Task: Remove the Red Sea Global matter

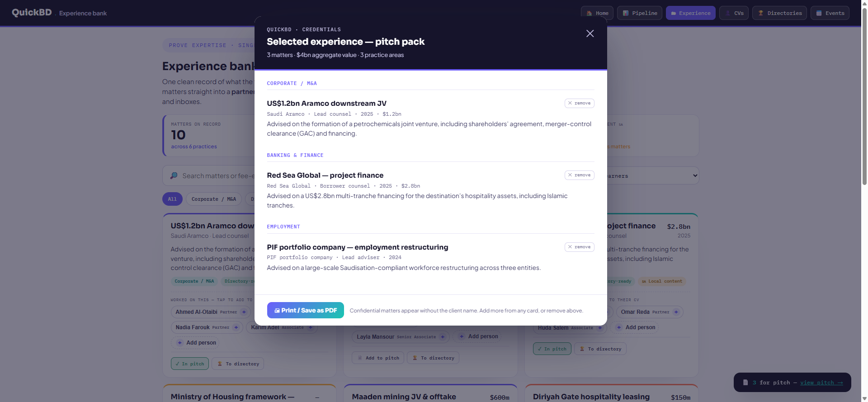Action: 579,175
